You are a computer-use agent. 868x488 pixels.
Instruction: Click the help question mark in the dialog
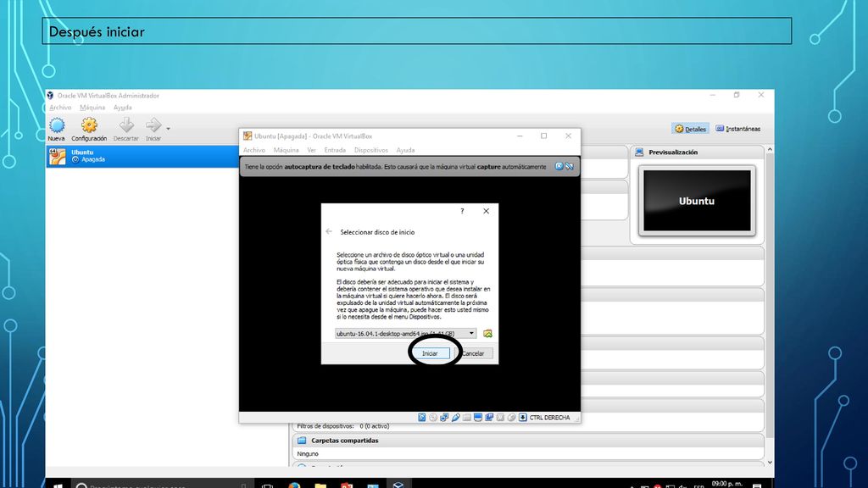tap(462, 211)
